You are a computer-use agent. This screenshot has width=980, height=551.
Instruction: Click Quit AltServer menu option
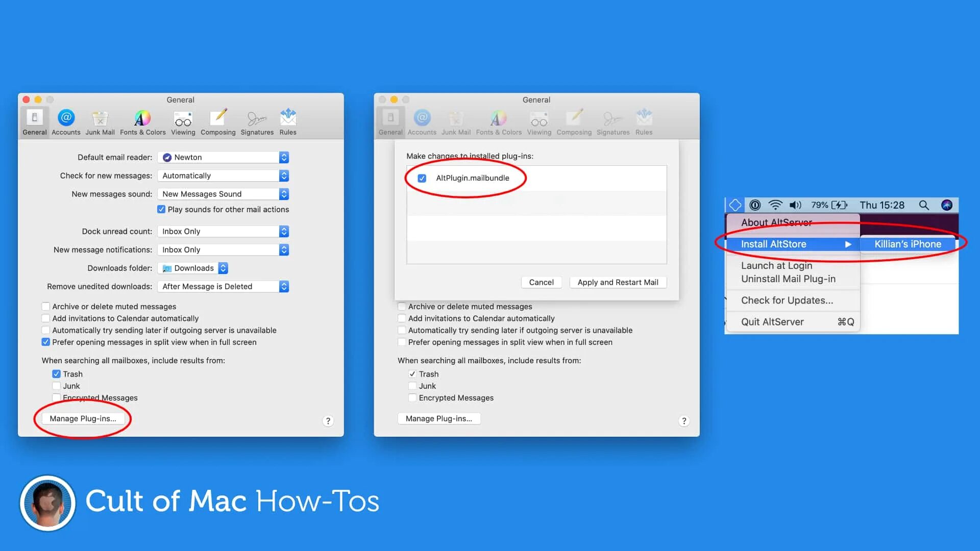click(773, 321)
